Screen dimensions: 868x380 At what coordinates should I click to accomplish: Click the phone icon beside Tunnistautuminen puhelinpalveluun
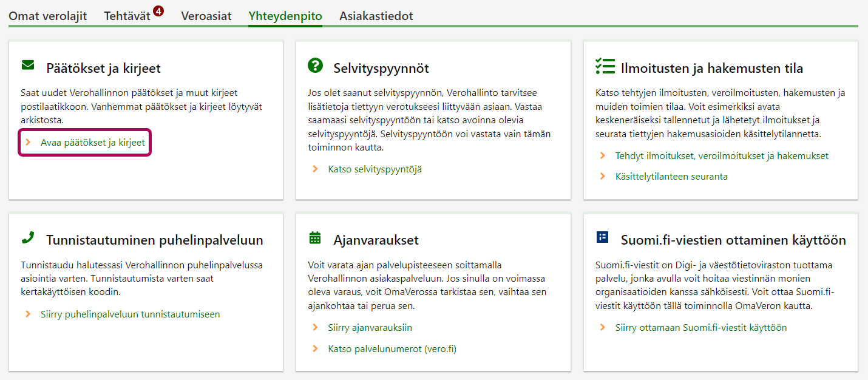point(28,238)
